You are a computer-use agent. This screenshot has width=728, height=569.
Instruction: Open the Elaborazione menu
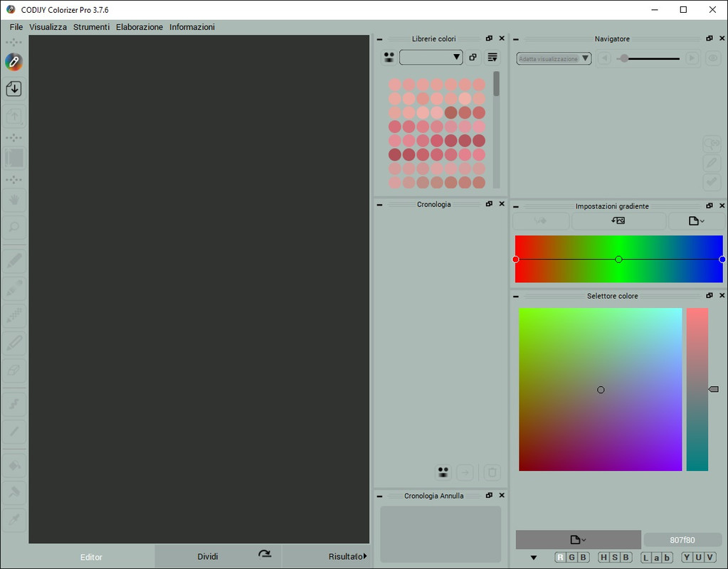click(x=139, y=27)
